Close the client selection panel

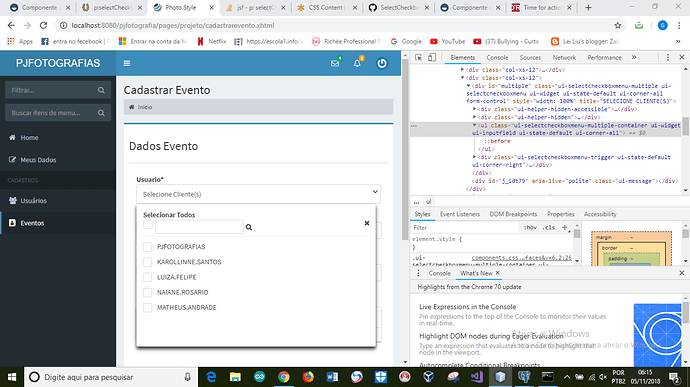click(x=367, y=223)
